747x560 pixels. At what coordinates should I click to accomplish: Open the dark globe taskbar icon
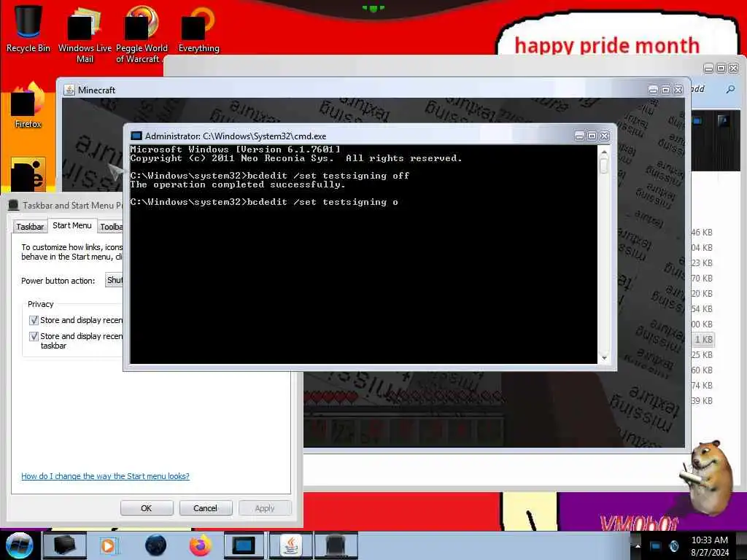(x=155, y=545)
